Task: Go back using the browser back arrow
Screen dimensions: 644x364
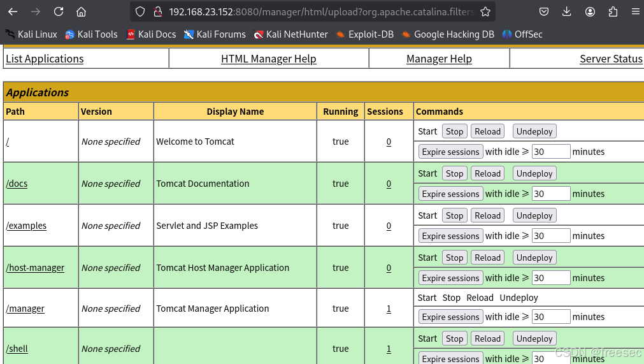Action: click(13, 11)
